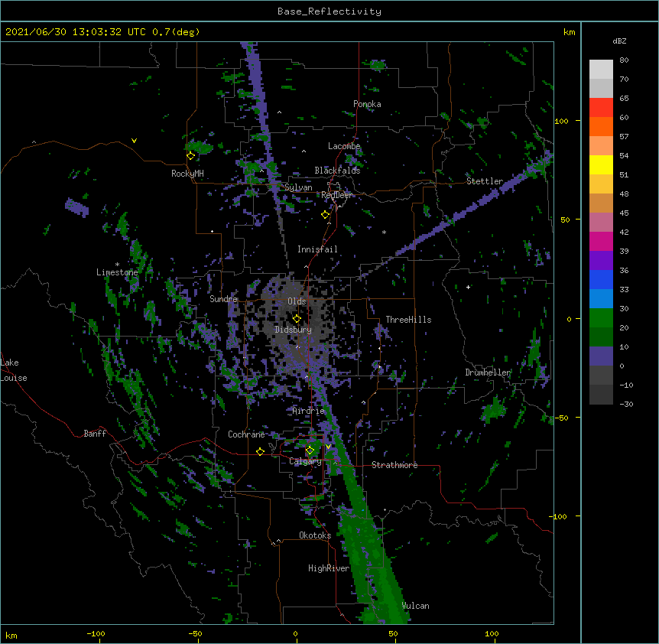The image size is (659, 644).
Task: Click the HighRiver label
Action: [x=329, y=568]
